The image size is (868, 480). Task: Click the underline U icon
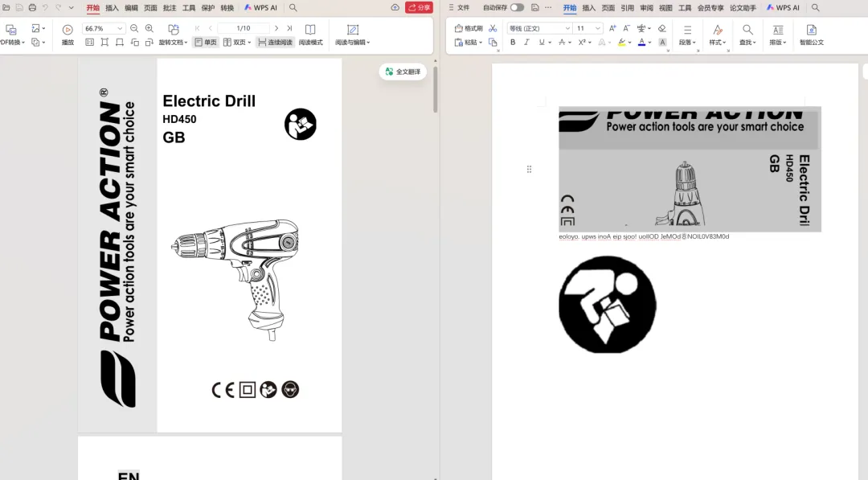pos(542,42)
